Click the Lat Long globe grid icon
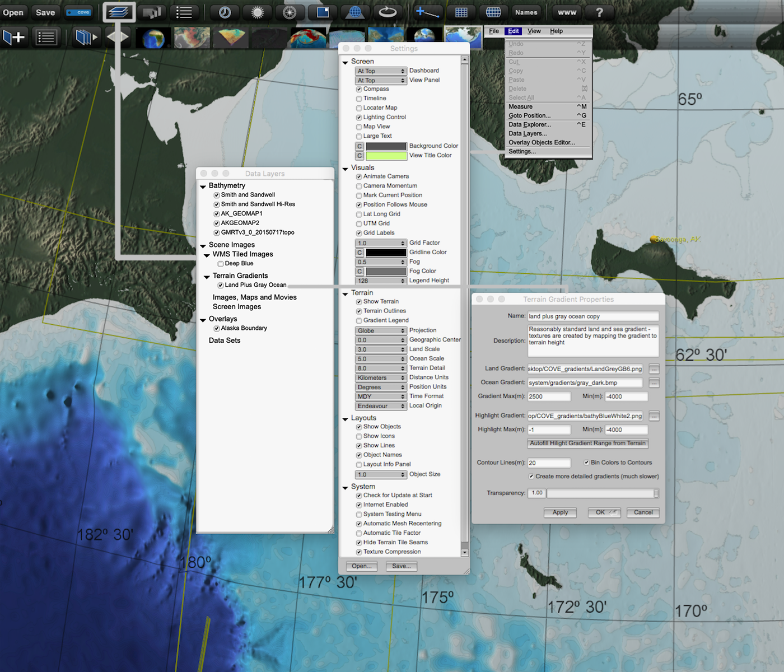 point(493,12)
